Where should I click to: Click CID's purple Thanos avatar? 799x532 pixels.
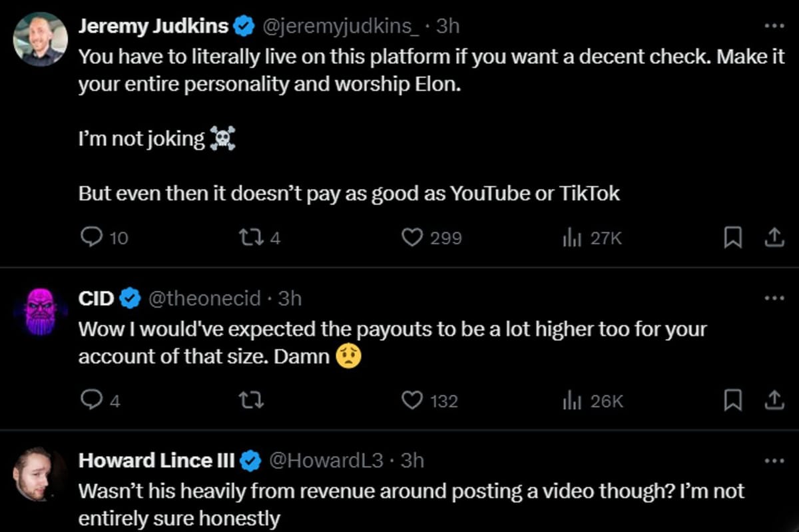[39, 311]
